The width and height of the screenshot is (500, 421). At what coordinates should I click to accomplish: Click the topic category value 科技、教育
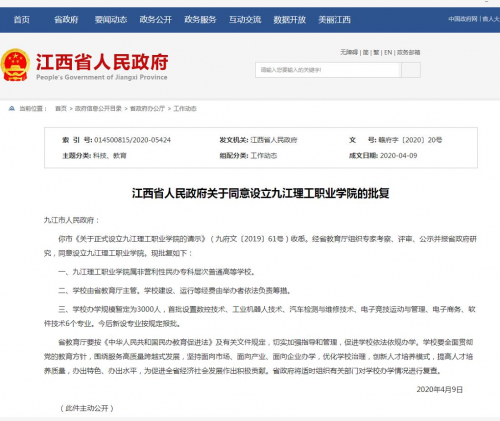[110, 156]
